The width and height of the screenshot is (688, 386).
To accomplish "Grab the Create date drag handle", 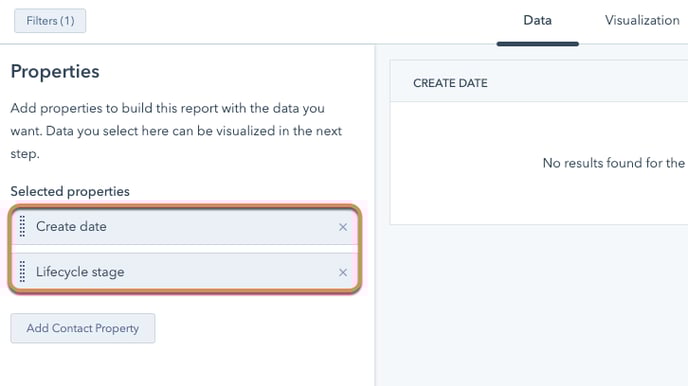I will [22, 226].
